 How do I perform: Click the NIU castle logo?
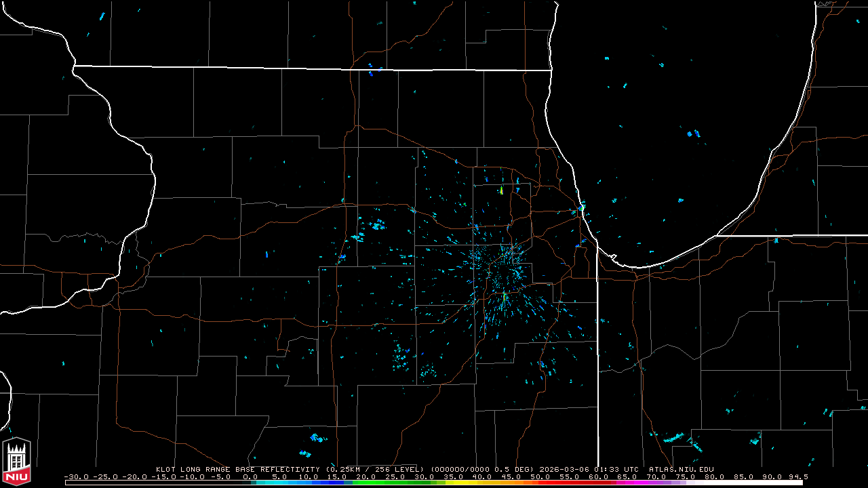16,460
